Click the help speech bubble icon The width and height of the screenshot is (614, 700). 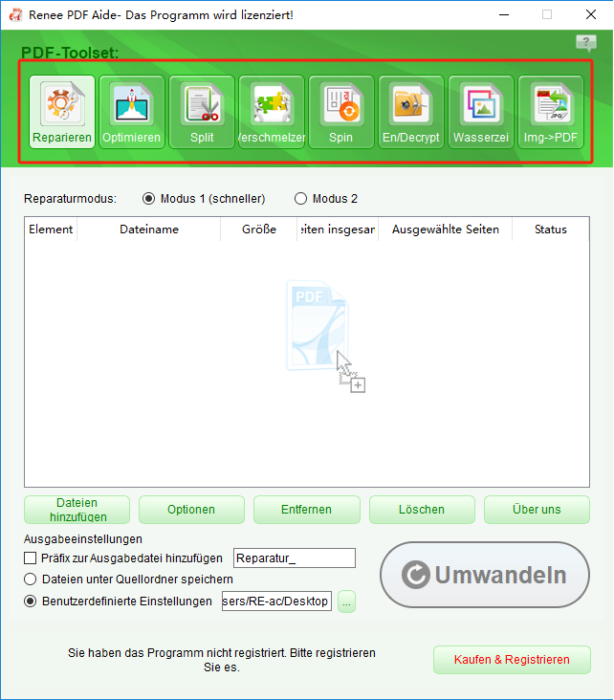[x=586, y=43]
